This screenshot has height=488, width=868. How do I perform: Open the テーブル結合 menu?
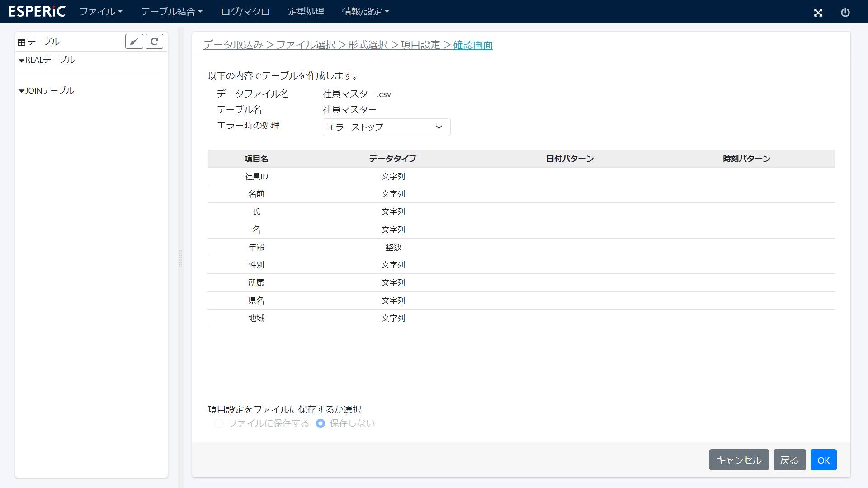tap(171, 11)
